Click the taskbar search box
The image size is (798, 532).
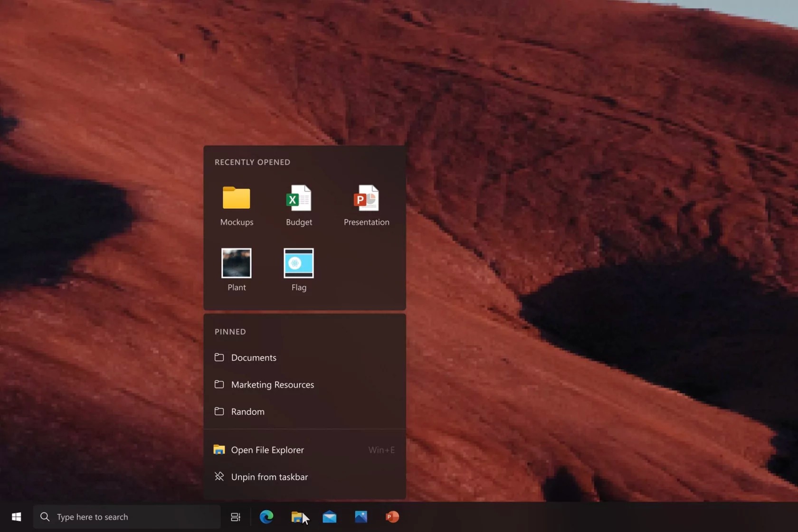coord(133,517)
